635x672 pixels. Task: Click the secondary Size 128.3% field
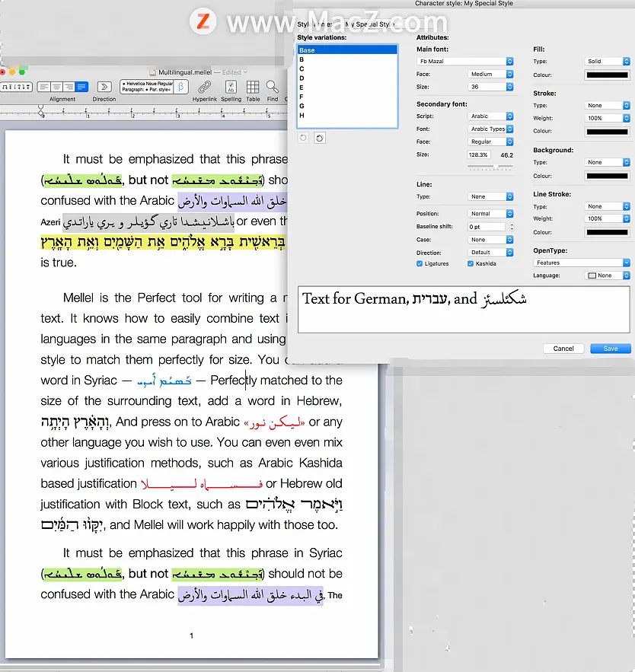click(478, 154)
